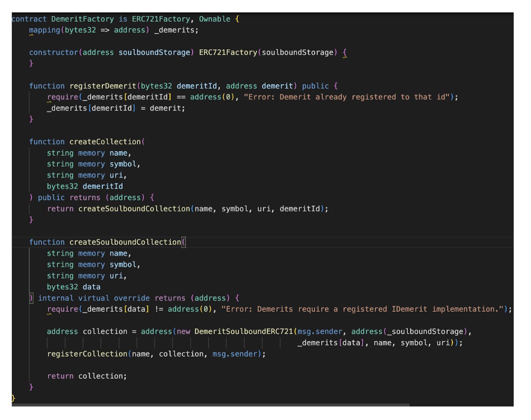Click the 'registerDemerit' function name
Viewport: 531px width, 420px height.
(x=103, y=86)
